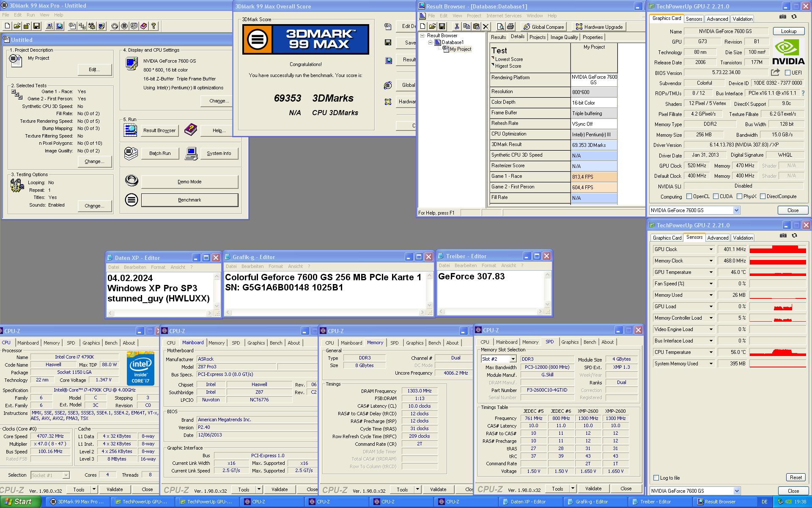Open Advanced tab in upper GPU-Z window
812x508 pixels.
pyautogui.click(x=717, y=19)
